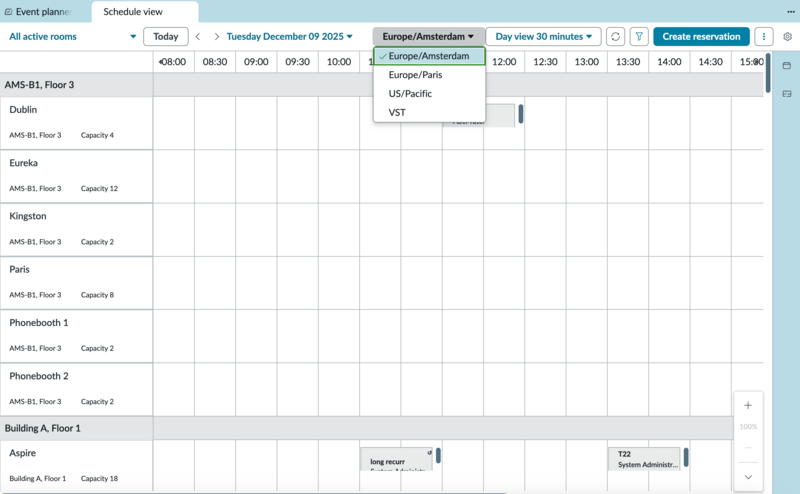Open the T22 reservation in Aspire row
800x494 pixels.
(644, 459)
